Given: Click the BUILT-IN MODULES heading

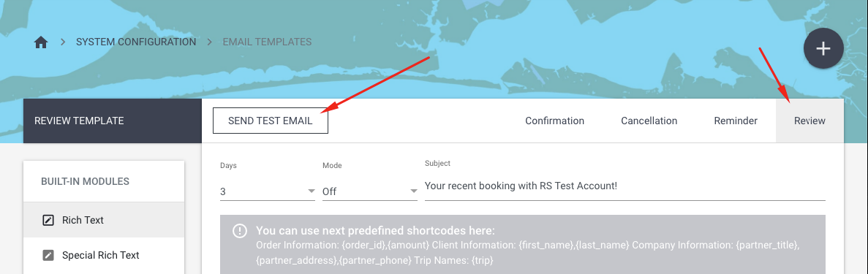Looking at the screenshot, I should coord(86,181).
